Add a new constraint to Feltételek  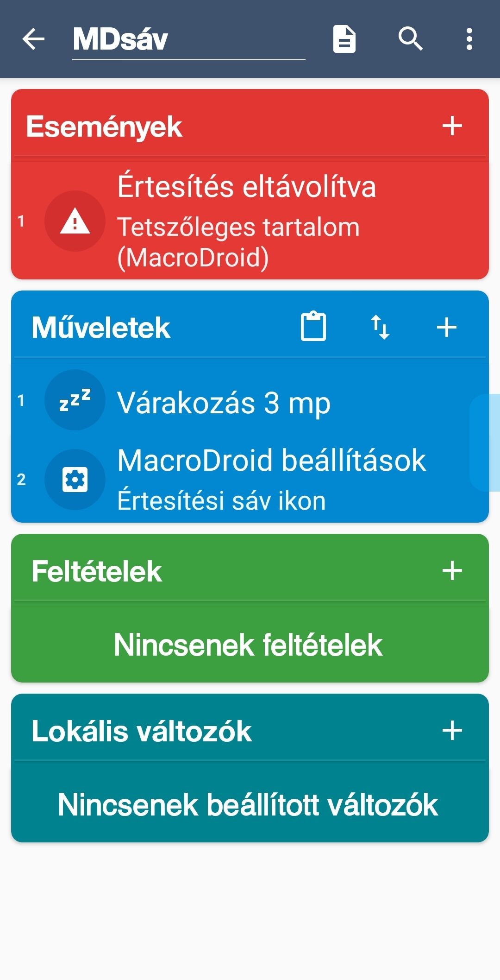[452, 570]
